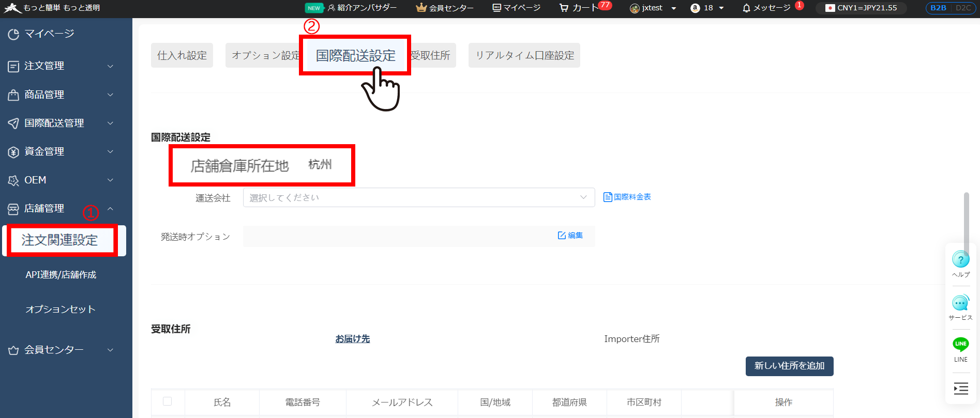This screenshot has height=418, width=980.
Task: Open the 運送会社 selection dropdown
Action: click(419, 197)
